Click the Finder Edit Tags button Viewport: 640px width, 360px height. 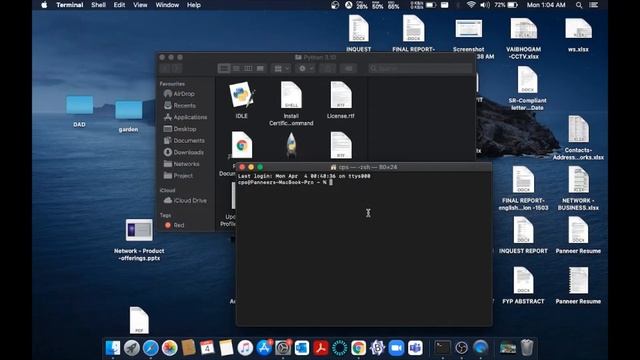pyautogui.click(x=349, y=68)
